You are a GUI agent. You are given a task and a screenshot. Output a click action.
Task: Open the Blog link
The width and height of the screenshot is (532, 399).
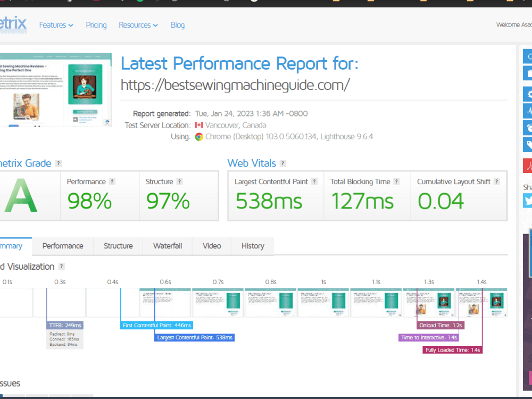[178, 25]
